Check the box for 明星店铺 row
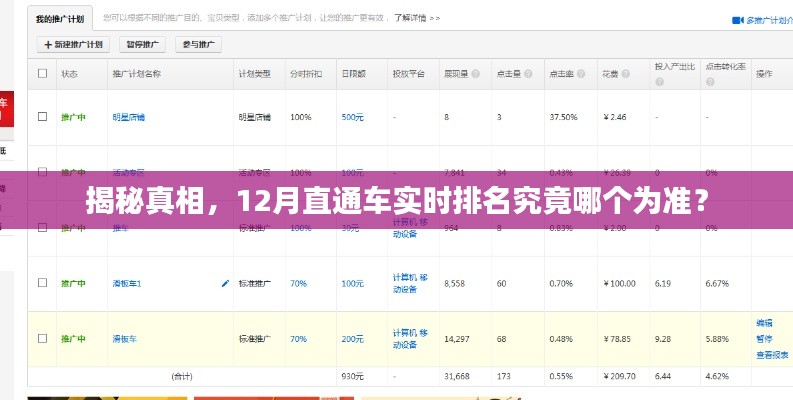 click(x=42, y=117)
